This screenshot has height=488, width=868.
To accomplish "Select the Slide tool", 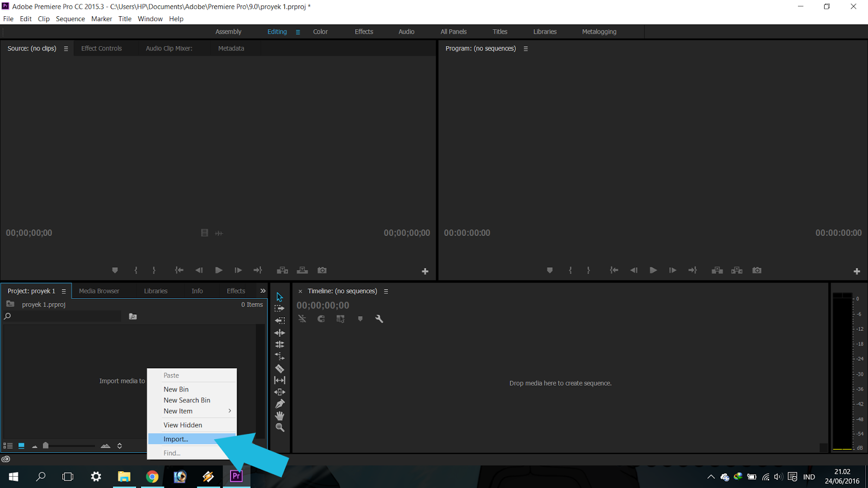I will [x=279, y=392].
